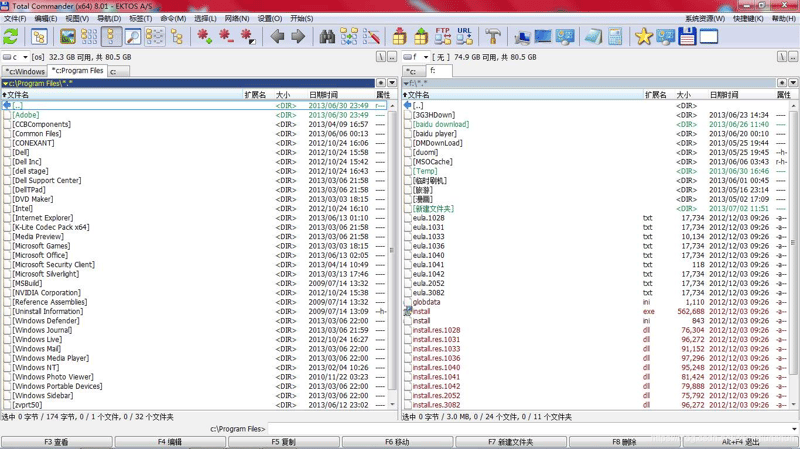Open command line history dropdown
Viewport: 800px width, 449px height.
[x=794, y=429]
